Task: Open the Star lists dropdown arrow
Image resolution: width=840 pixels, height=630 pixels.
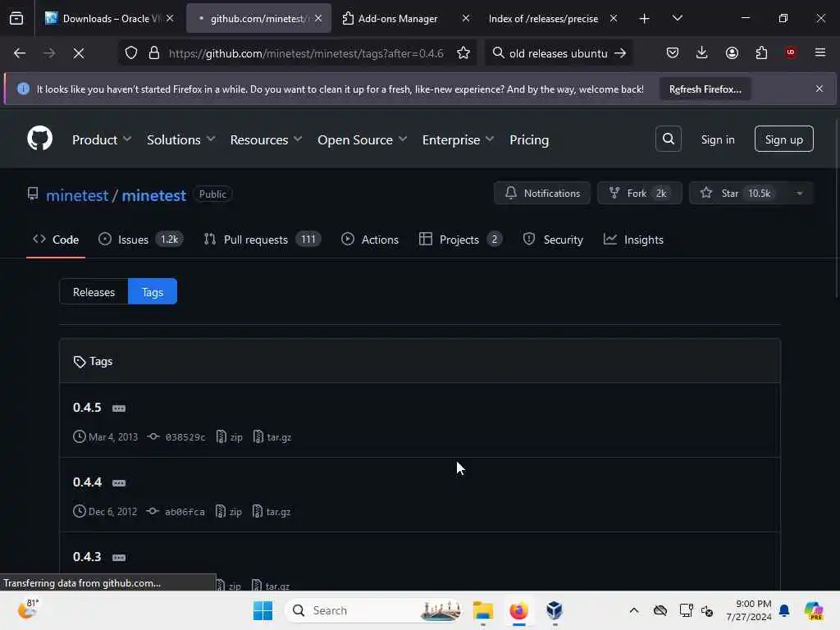Action: point(799,194)
